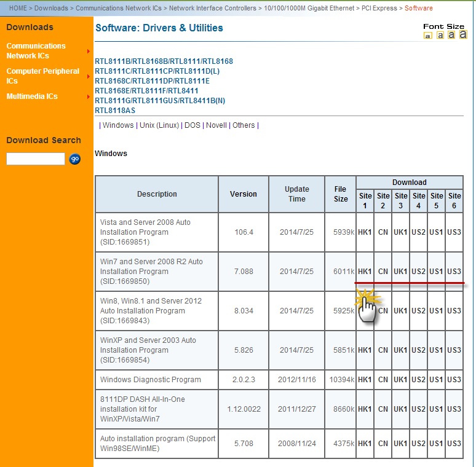This screenshot has height=467, width=476.
Task: Download Win98SE/WinME program from UK1
Action: 400,444
